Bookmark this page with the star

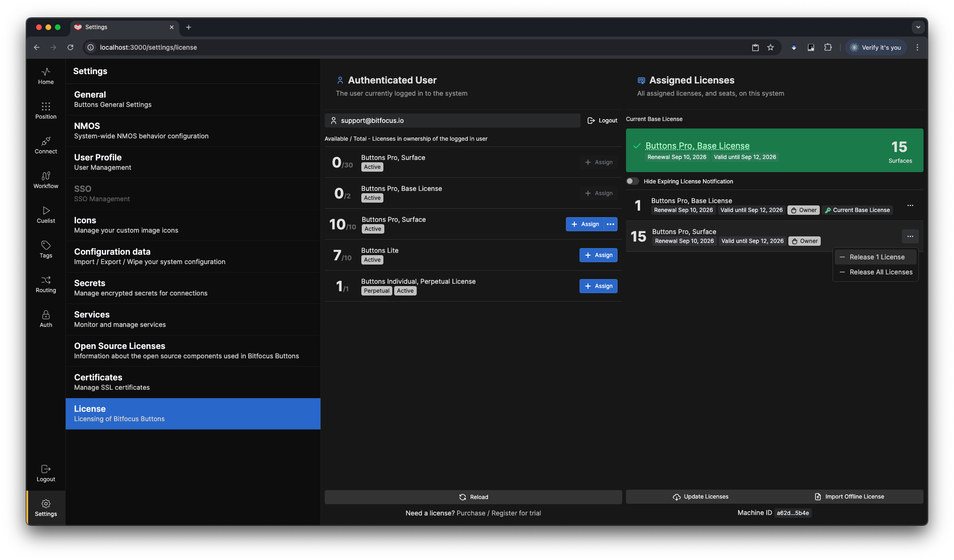click(x=771, y=47)
